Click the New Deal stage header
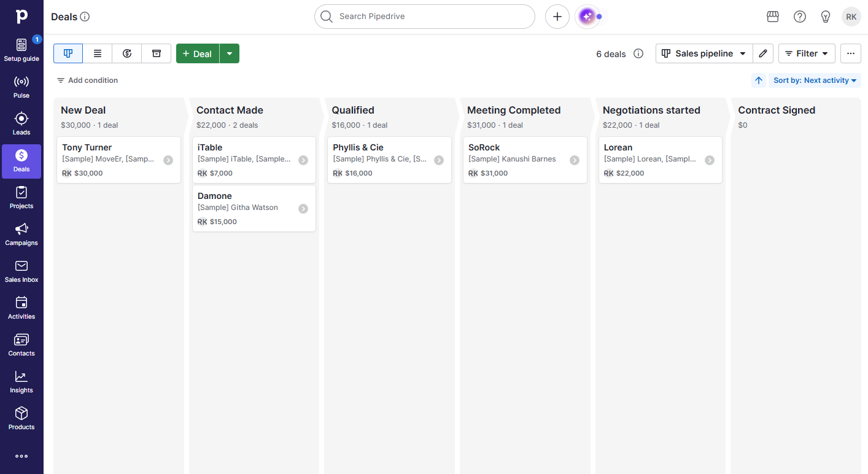 [x=83, y=111]
